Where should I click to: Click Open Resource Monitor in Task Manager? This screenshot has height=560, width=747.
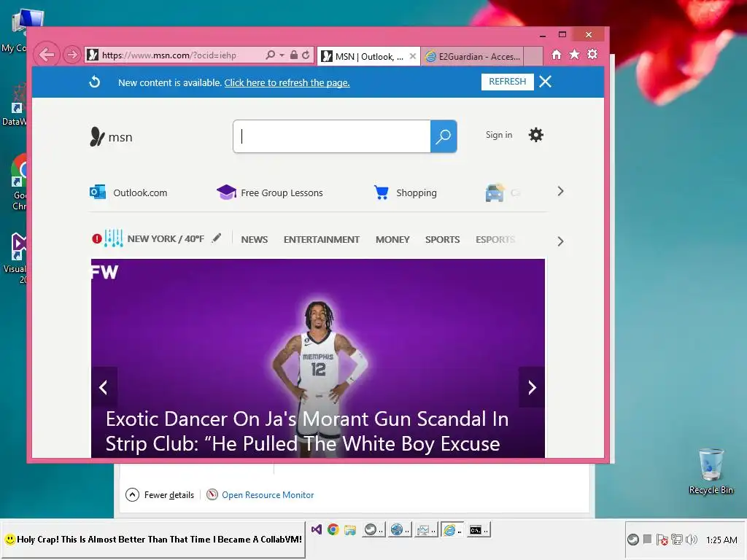[x=260, y=495]
